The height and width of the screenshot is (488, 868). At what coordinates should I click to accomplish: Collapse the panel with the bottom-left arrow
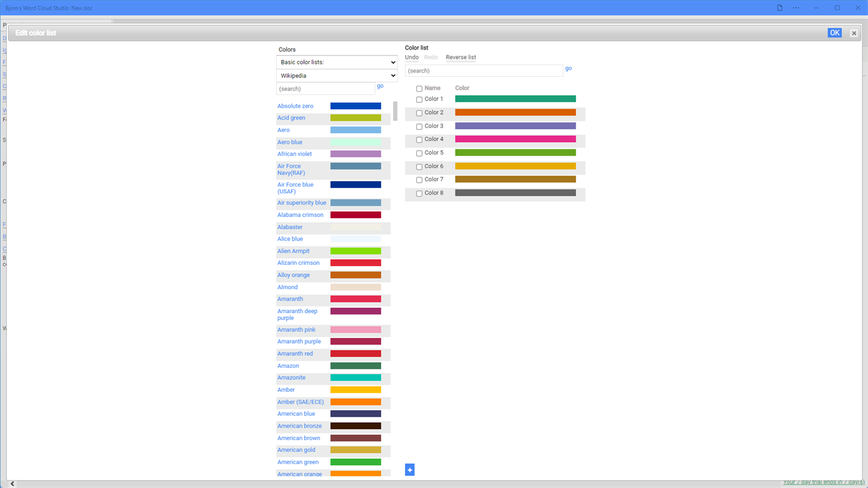click(x=11, y=482)
